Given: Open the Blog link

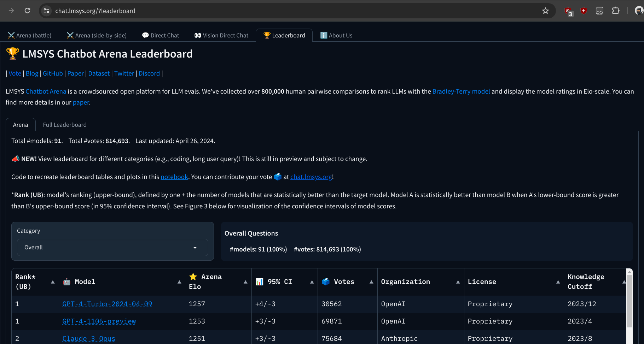Looking at the screenshot, I should (32, 73).
